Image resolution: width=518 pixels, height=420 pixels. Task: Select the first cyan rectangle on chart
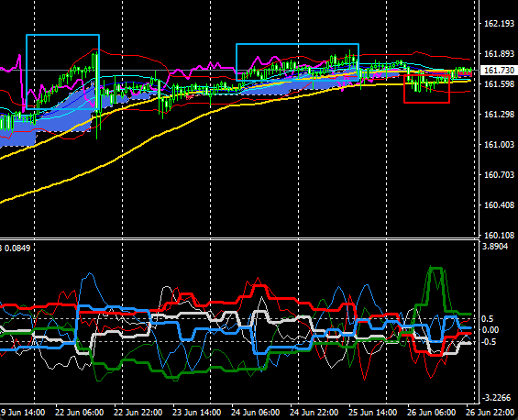pos(62,72)
